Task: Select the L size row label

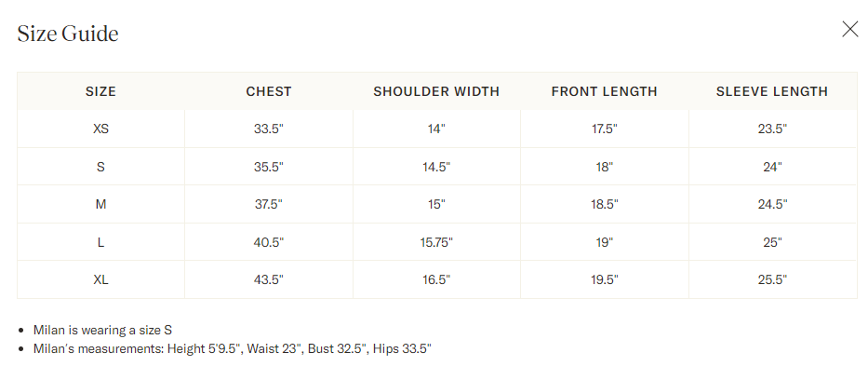Action: 100,242
